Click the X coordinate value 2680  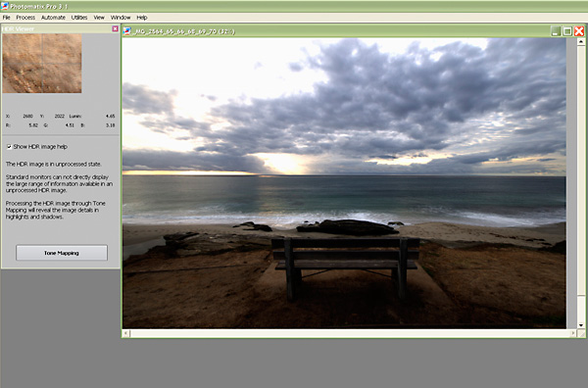[x=28, y=117]
